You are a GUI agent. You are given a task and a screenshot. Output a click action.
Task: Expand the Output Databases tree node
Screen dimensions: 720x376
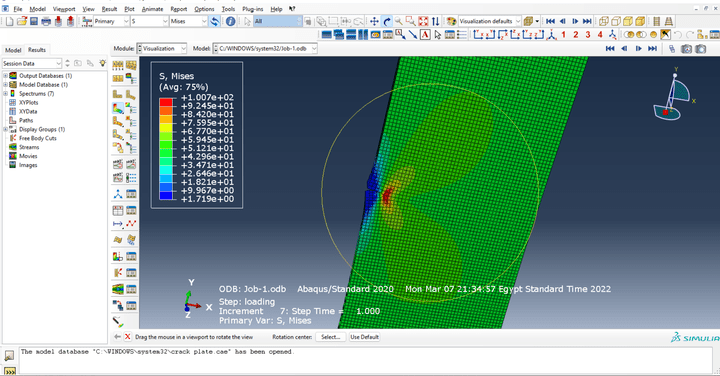pos(6,76)
